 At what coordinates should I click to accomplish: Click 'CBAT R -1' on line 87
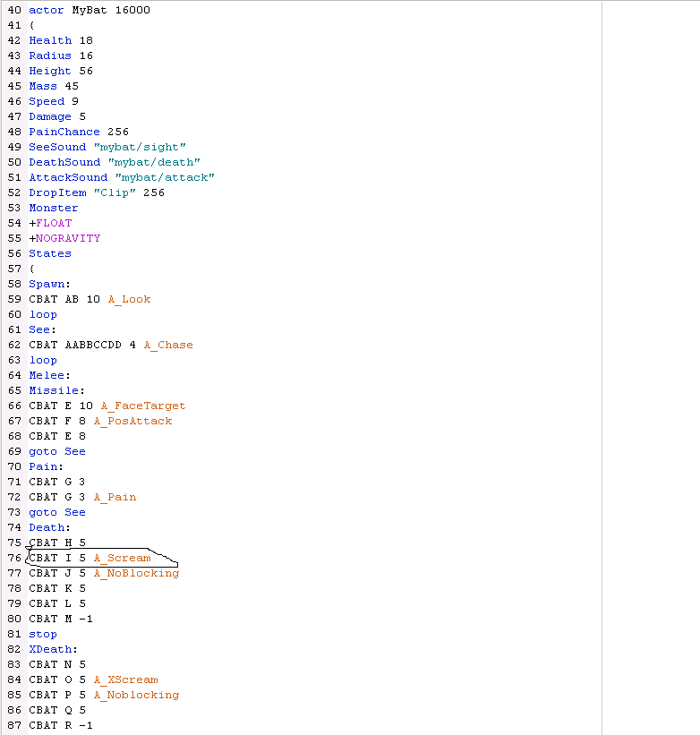(x=61, y=726)
